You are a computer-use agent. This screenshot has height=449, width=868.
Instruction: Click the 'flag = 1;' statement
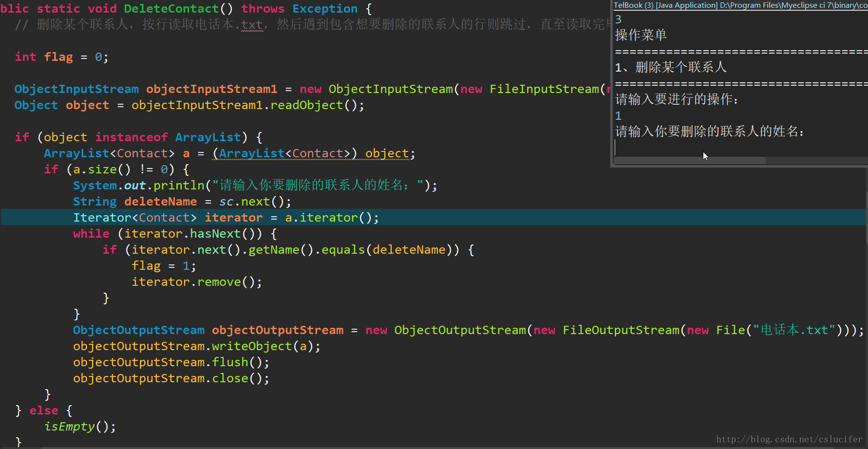coord(164,266)
